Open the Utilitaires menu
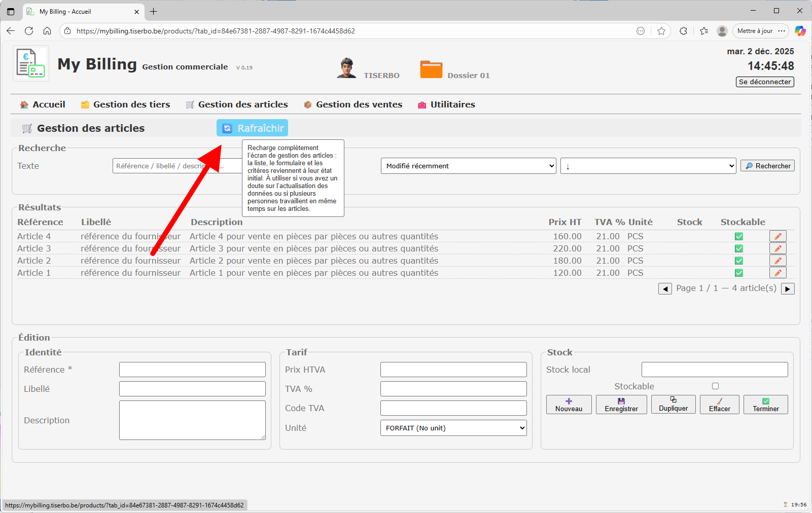 [452, 104]
